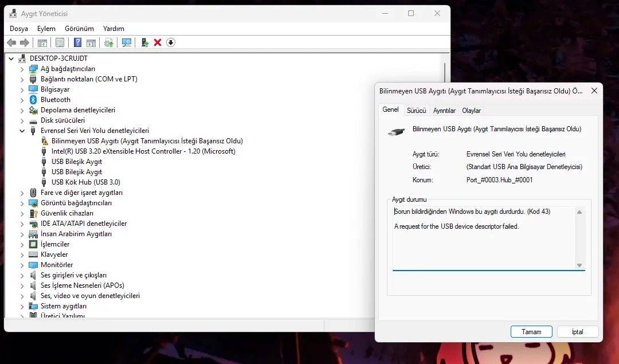Click the red X Uninstall device icon

pyautogui.click(x=158, y=42)
